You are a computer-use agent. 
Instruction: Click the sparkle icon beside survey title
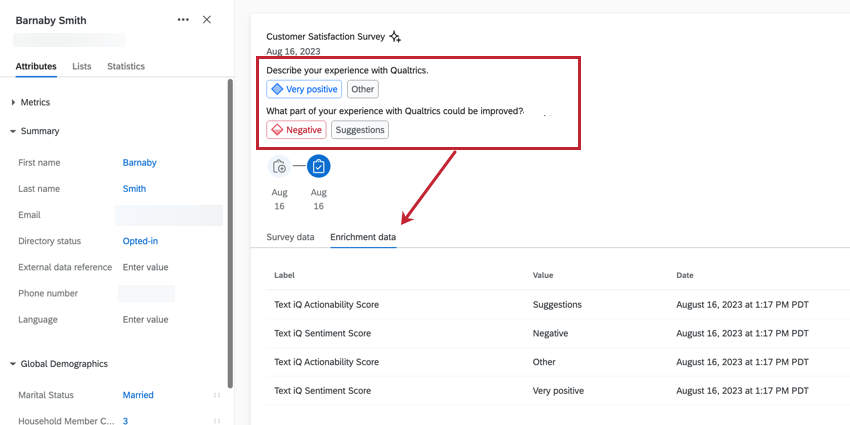(x=395, y=37)
